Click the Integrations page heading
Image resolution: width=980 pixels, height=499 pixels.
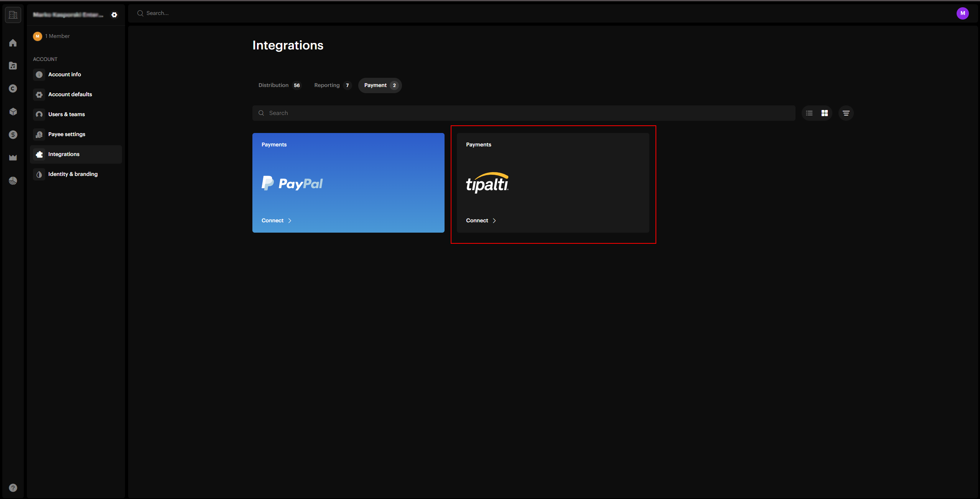click(x=288, y=45)
